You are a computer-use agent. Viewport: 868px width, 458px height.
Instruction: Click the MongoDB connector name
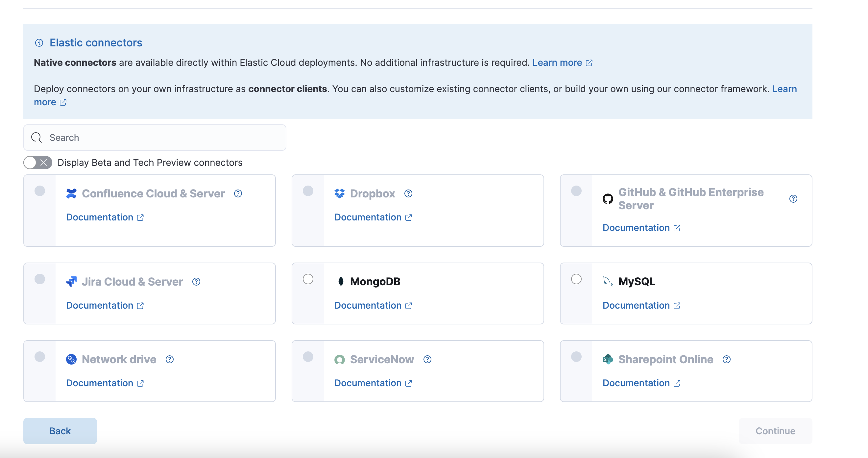click(375, 282)
